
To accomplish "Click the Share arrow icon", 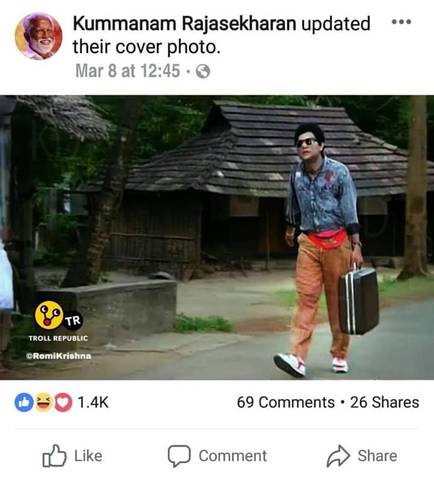I will pyautogui.click(x=338, y=456).
